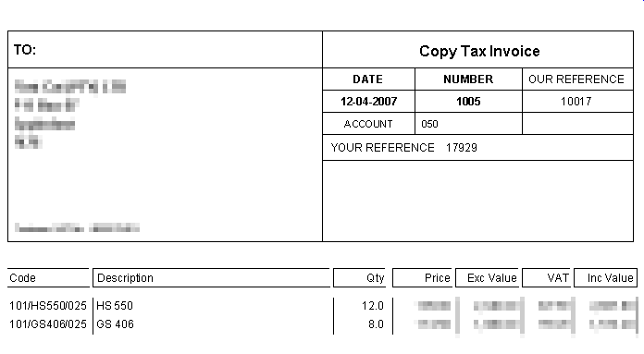Select the Code column header

pos(22,278)
